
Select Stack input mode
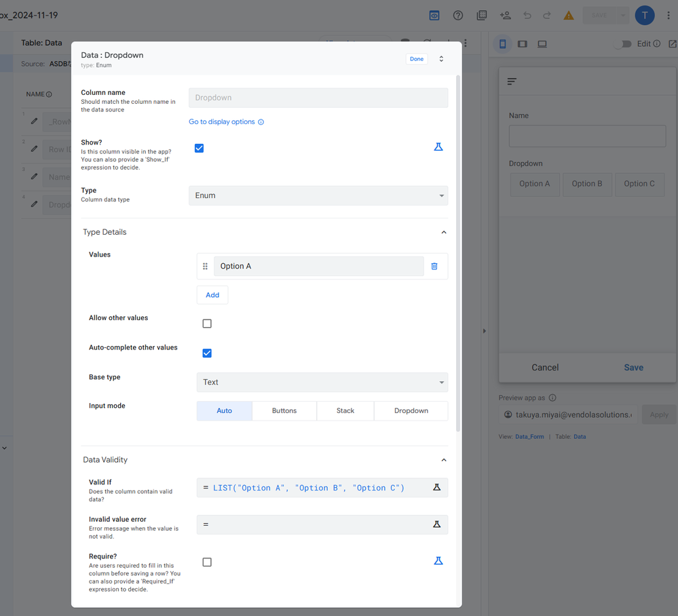(x=345, y=410)
